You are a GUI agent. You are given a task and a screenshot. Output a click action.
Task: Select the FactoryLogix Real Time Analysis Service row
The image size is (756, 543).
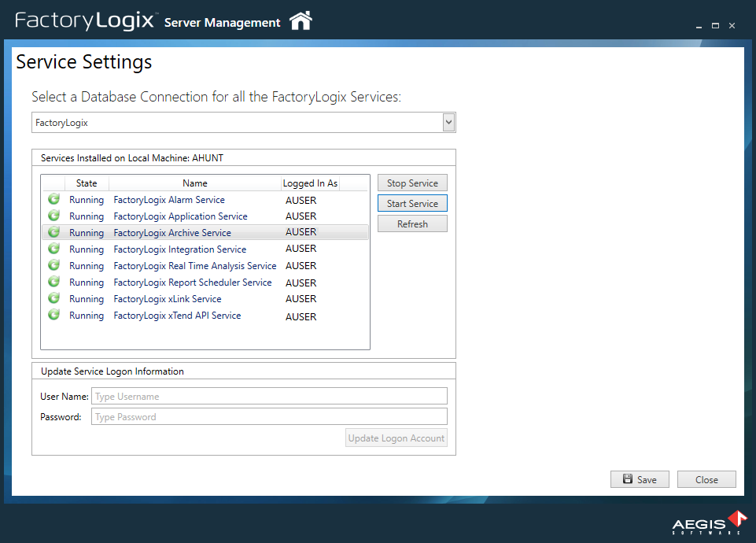point(194,265)
